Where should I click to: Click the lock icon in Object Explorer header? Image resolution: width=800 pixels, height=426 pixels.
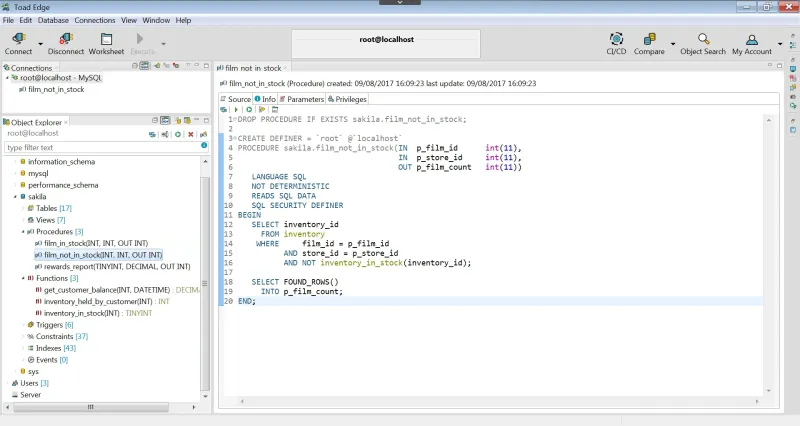pos(178,120)
